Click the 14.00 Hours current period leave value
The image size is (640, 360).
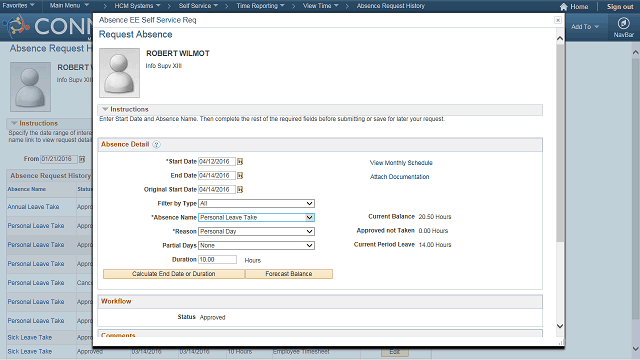coord(435,245)
